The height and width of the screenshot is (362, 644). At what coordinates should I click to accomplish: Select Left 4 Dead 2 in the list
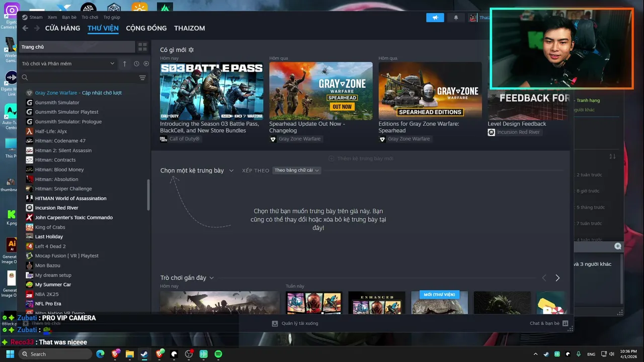[x=50, y=246]
